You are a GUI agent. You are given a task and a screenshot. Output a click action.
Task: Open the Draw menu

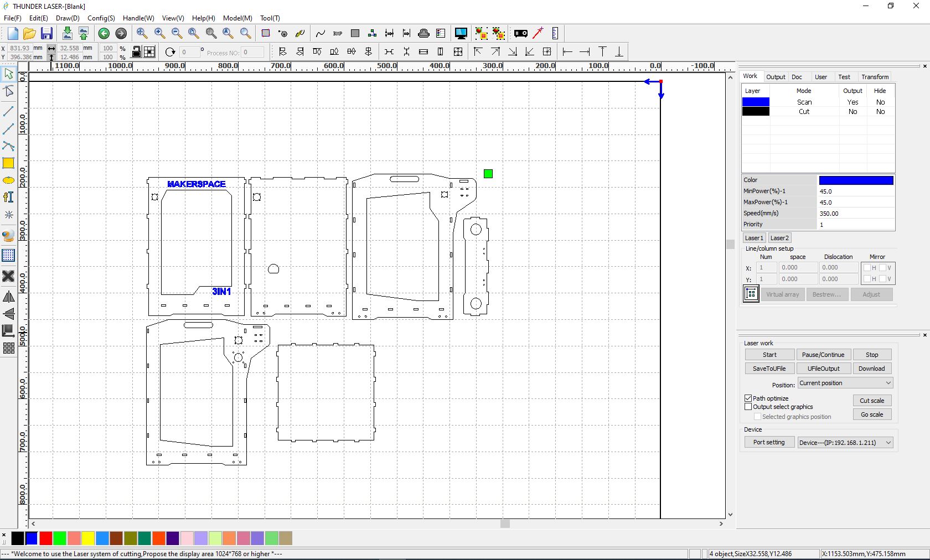(x=68, y=18)
